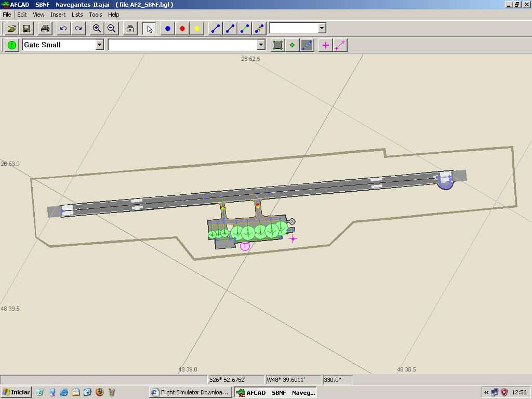
Task: Open the empty dropdown next to Gate Small
Action: point(261,45)
